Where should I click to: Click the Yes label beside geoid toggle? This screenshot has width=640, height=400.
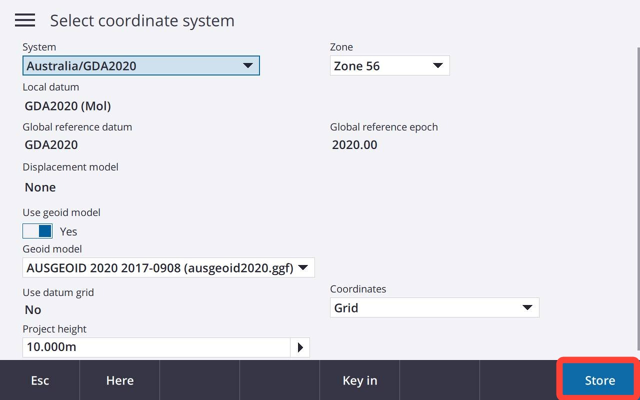coord(69,231)
